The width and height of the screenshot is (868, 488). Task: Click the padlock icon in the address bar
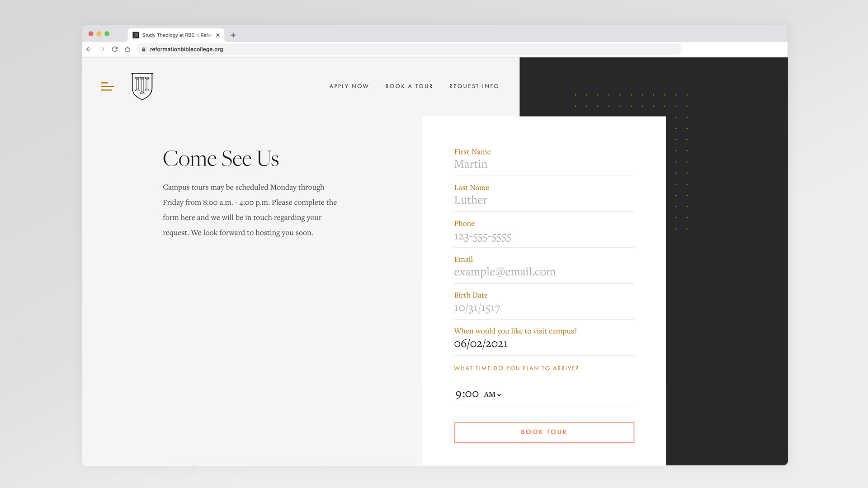coord(143,49)
